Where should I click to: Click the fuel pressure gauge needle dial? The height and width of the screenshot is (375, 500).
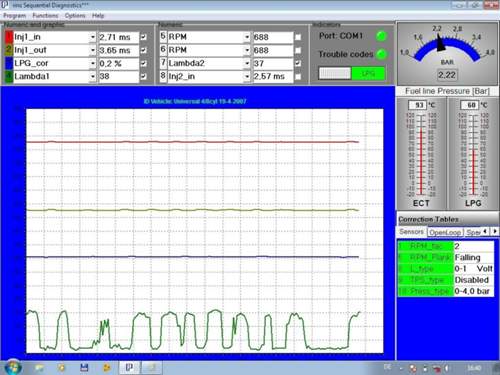tap(446, 44)
